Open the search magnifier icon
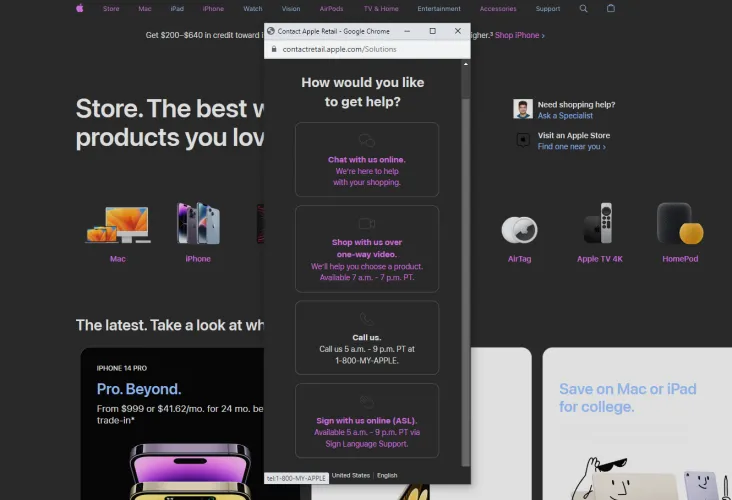Image resolution: width=732 pixels, height=500 pixels. (584, 8)
